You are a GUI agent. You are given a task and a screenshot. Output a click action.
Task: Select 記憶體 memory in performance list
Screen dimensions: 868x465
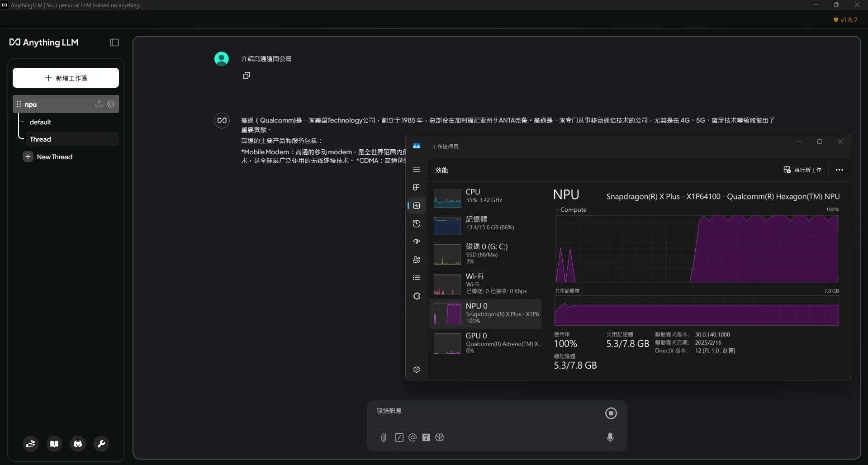click(486, 225)
